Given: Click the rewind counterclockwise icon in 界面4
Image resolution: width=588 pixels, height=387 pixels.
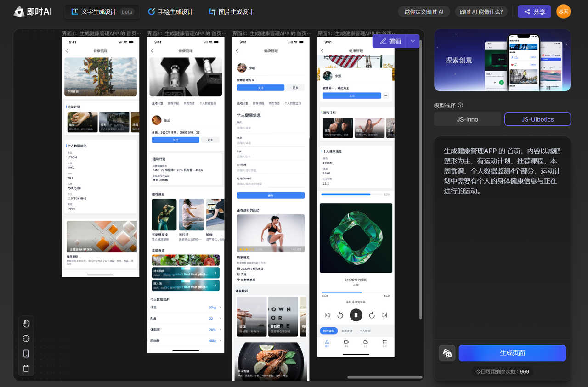Looking at the screenshot, I should click(340, 315).
